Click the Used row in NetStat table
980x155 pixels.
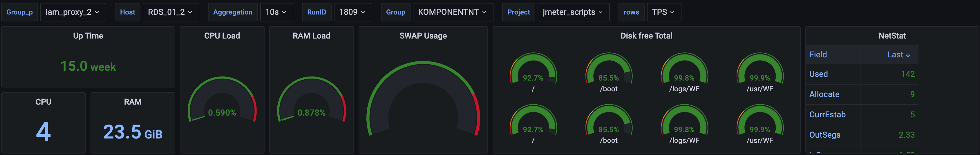pos(862,74)
